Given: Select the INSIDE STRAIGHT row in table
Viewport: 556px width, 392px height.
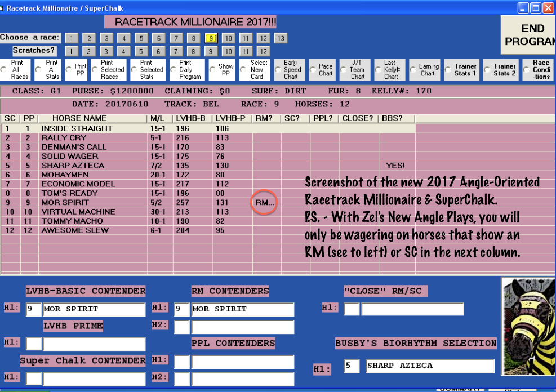Looking at the screenshot, I should [208, 128].
